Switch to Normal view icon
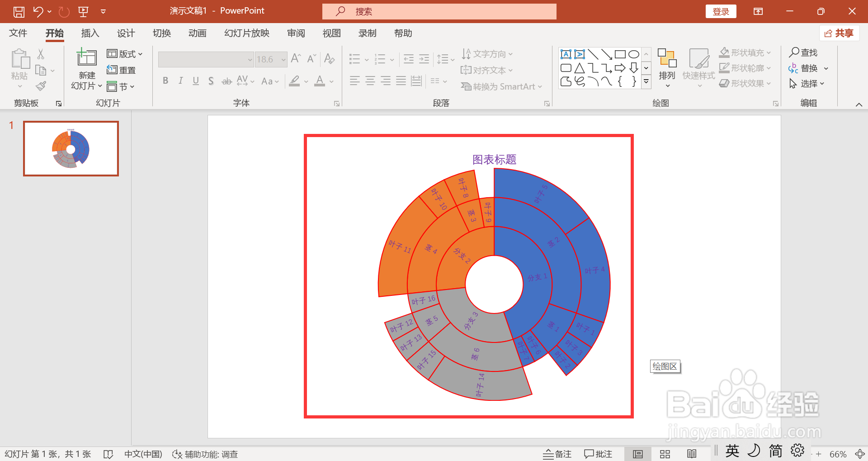Viewport: 868px width, 461px height. tap(638, 454)
